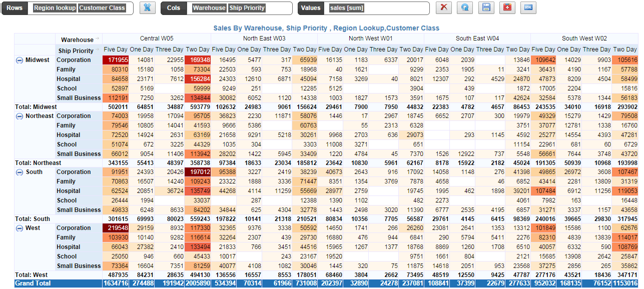Collapse the South region row
Screen dimensions: 644x289
coord(19,171)
